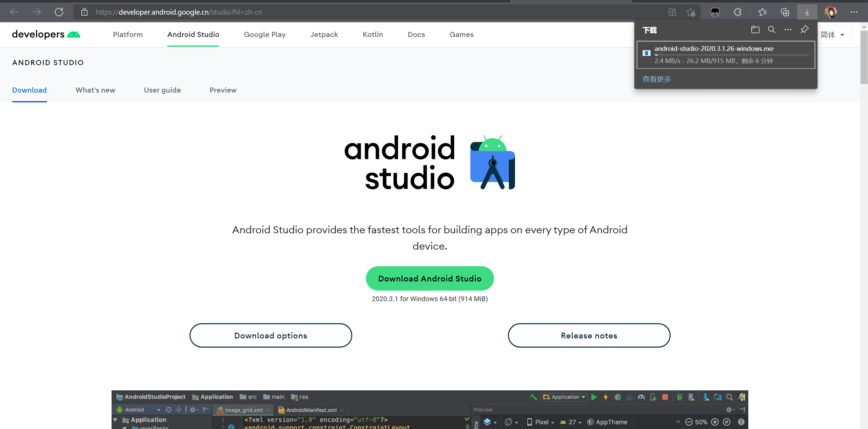Open the browser extensions puzzle icon

coord(738,12)
